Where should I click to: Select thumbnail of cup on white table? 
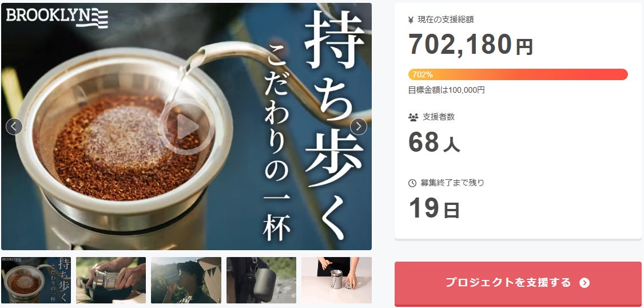(x=336, y=281)
